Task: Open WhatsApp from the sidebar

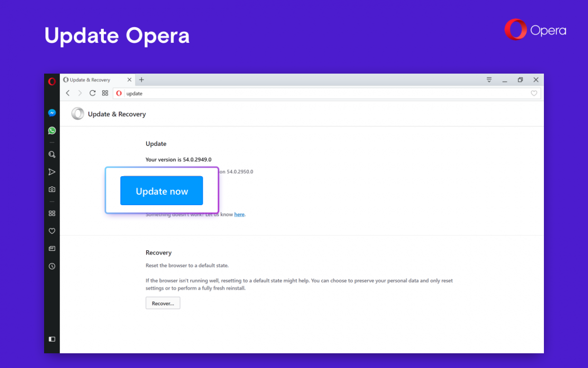Action: 52,130
